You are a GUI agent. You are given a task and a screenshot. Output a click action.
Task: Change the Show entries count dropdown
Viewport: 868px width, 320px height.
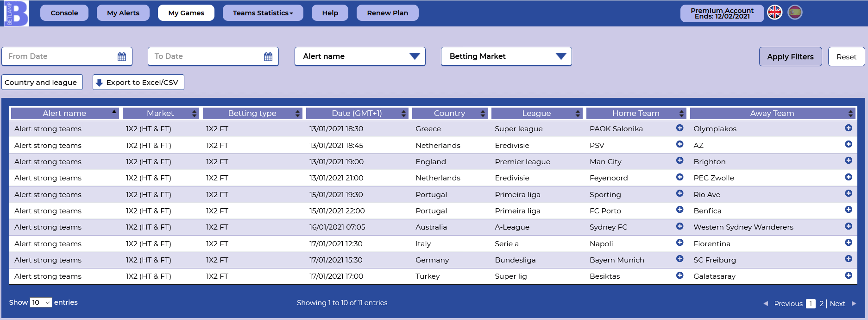(x=41, y=302)
